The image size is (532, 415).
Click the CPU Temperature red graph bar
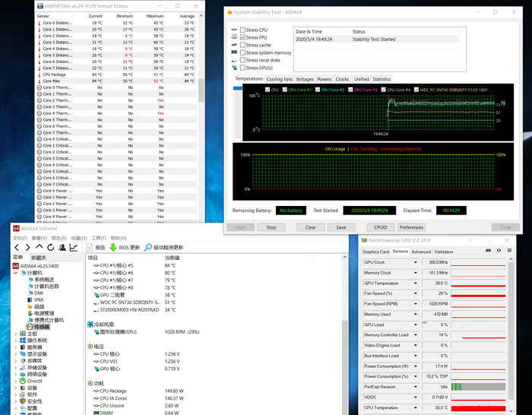coord(478,408)
